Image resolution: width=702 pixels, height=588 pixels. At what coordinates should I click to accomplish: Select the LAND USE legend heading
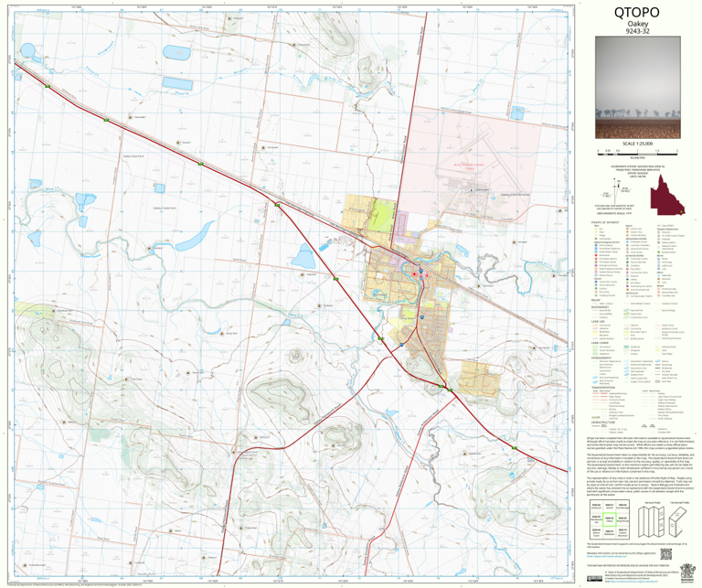click(598, 322)
